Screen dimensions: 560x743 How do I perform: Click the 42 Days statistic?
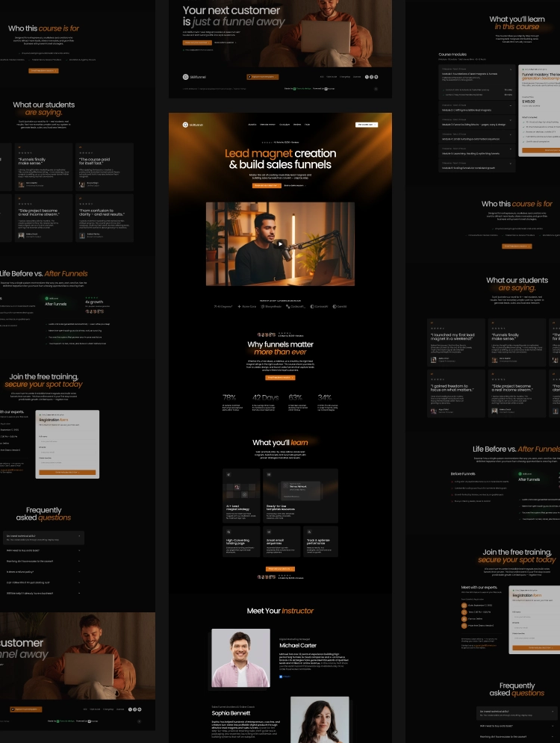coord(266,397)
